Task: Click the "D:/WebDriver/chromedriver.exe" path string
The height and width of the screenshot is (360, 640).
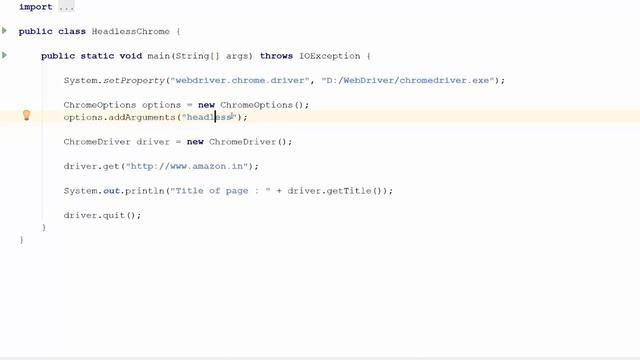Action: pos(408,80)
